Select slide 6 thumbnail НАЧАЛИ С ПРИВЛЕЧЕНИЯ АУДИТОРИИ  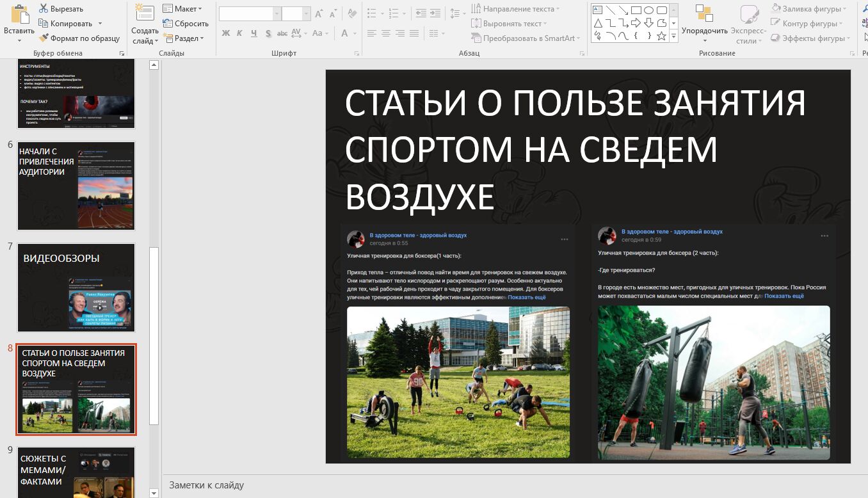point(76,186)
